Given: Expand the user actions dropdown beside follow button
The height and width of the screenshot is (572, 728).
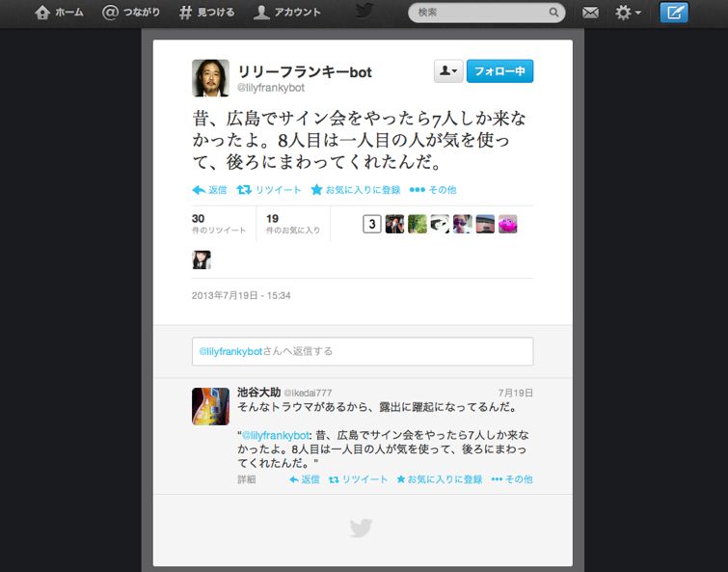Looking at the screenshot, I should pos(448,71).
